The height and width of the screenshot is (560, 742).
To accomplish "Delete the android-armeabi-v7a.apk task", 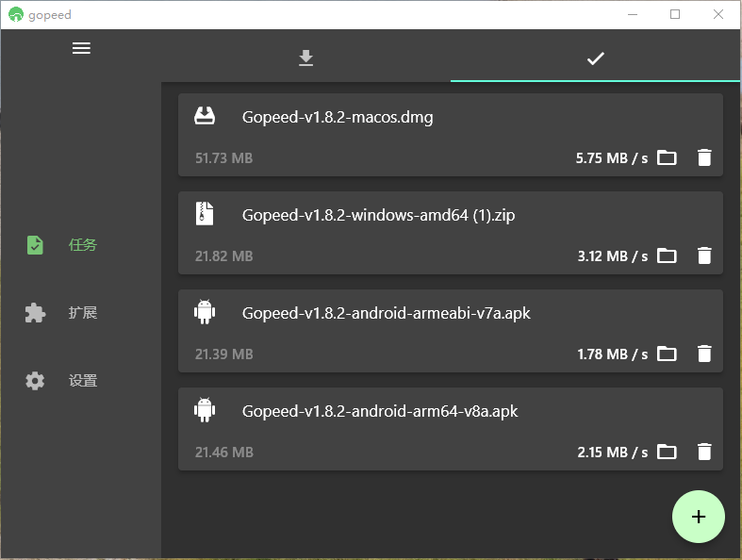I will click(x=703, y=354).
